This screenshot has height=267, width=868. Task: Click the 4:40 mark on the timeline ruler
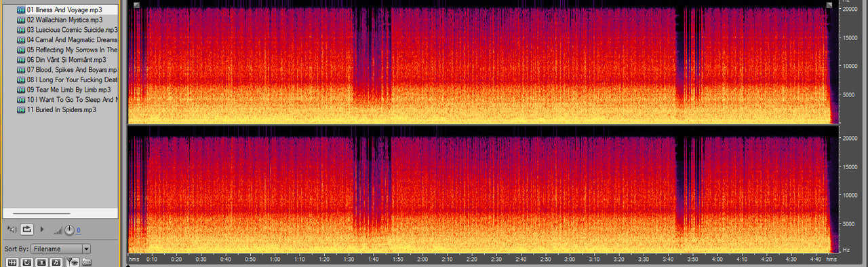[815, 260]
